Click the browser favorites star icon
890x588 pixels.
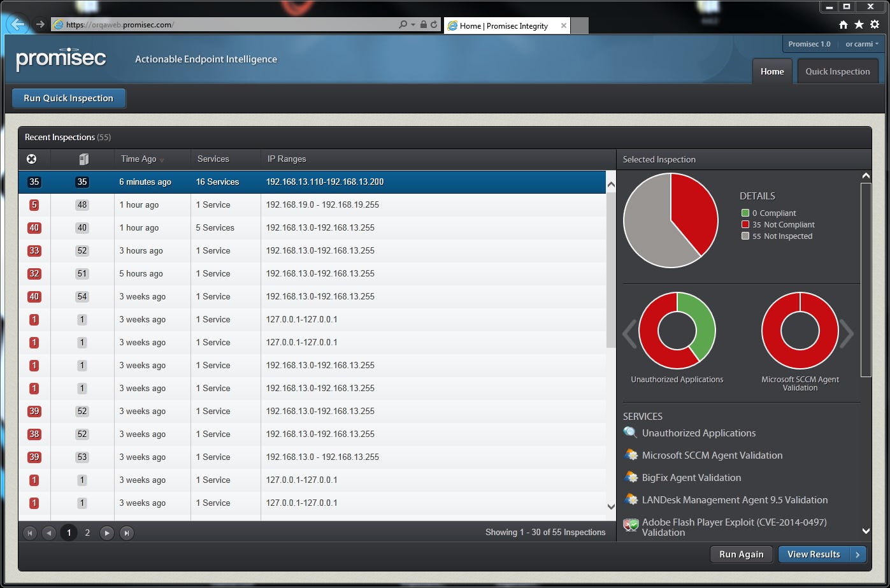pos(858,24)
